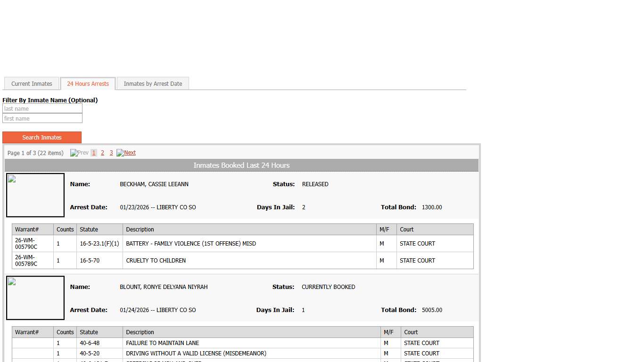Click Description column header in Blount's table
644x362 pixels.
pos(140,332)
